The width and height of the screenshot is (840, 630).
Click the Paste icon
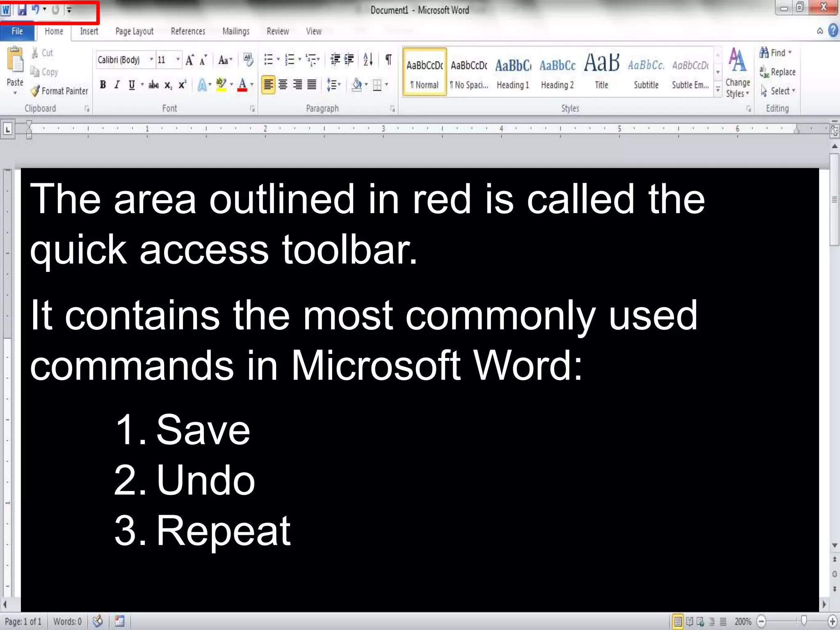(x=15, y=60)
